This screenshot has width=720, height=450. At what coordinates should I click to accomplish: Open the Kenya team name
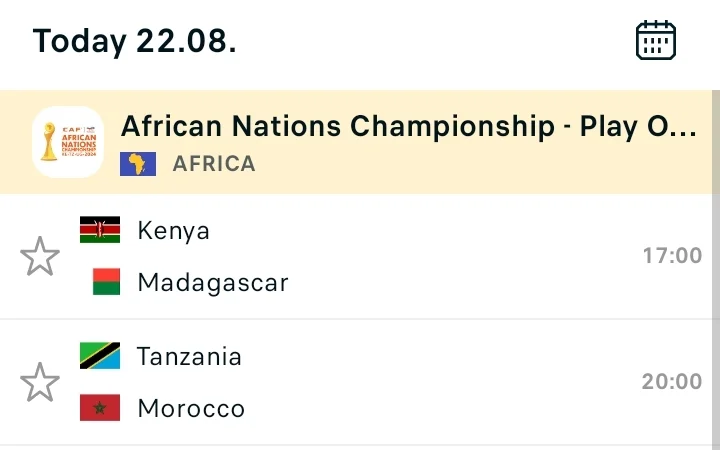tap(174, 230)
